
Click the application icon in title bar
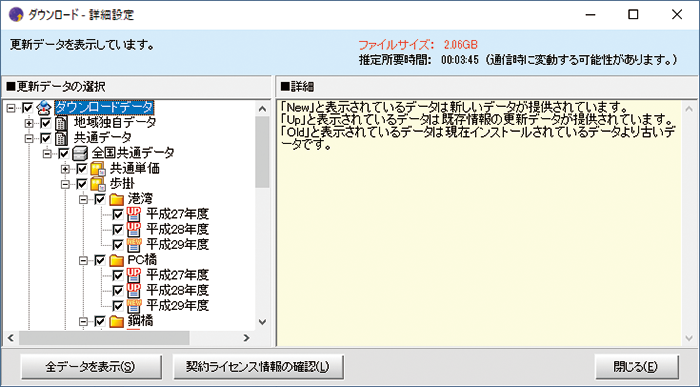coord(16,15)
